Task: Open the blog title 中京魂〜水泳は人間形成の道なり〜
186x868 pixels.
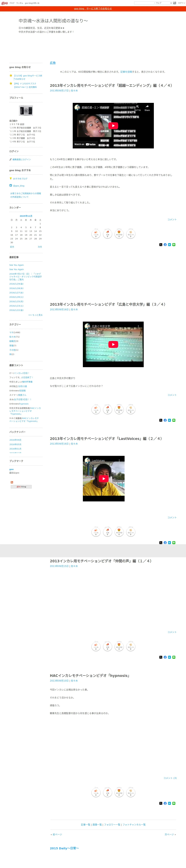Action: click(x=53, y=21)
